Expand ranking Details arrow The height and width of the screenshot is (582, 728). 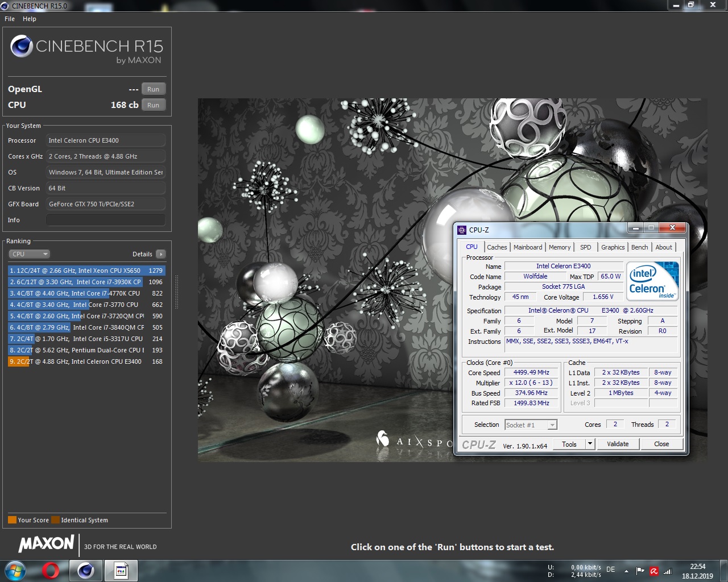pos(161,254)
